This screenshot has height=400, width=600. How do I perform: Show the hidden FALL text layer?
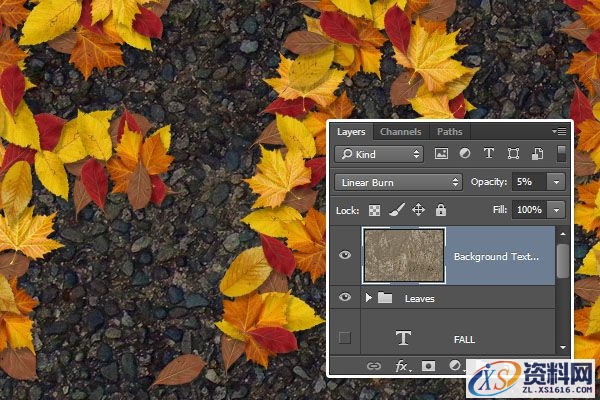tap(345, 339)
